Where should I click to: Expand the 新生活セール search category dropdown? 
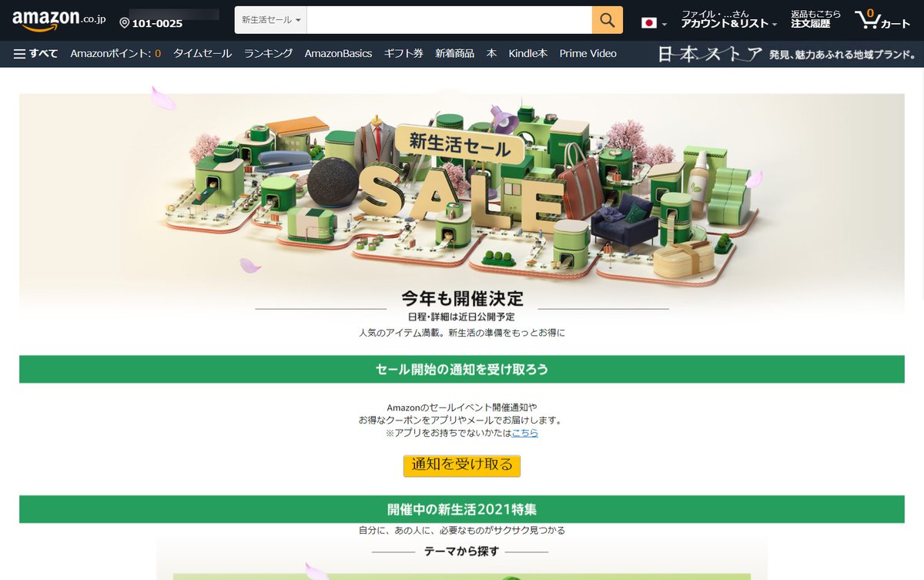271,20
